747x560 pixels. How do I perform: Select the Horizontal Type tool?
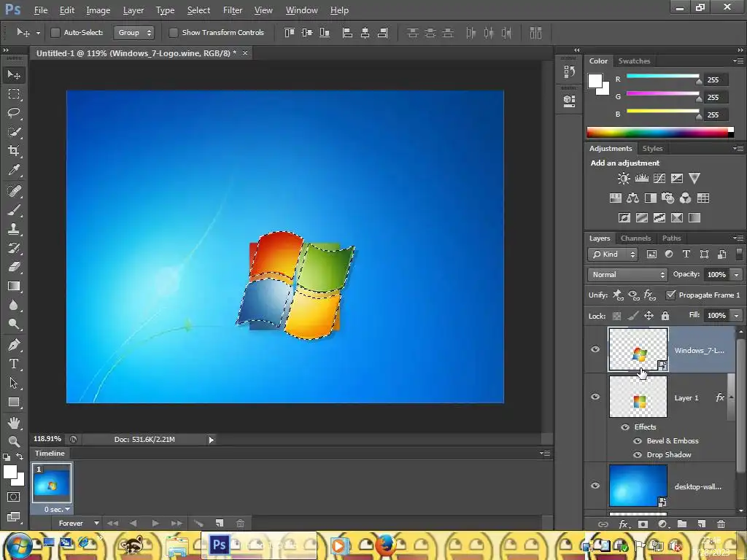[x=14, y=364]
